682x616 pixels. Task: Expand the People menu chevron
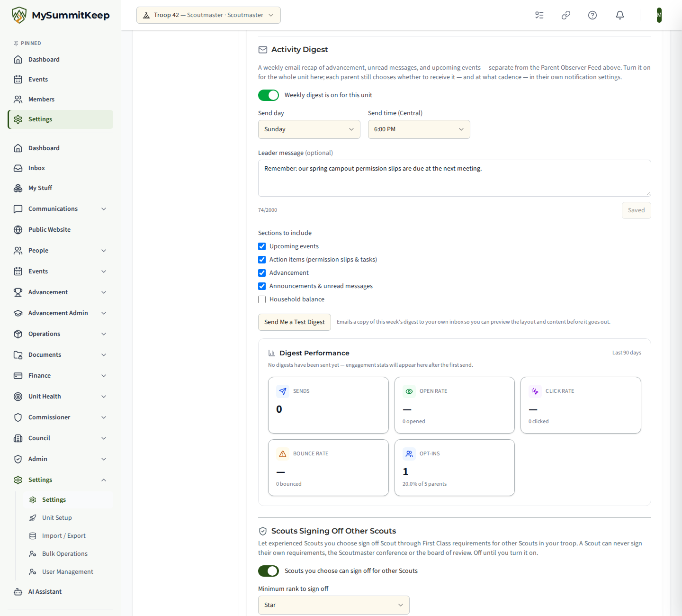click(104, 251)
